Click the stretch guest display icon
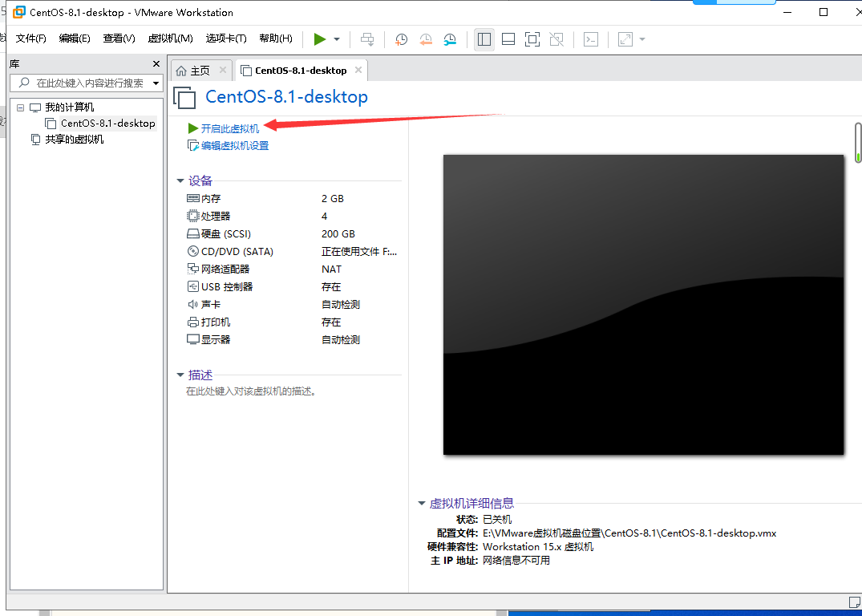 (625, 39)
